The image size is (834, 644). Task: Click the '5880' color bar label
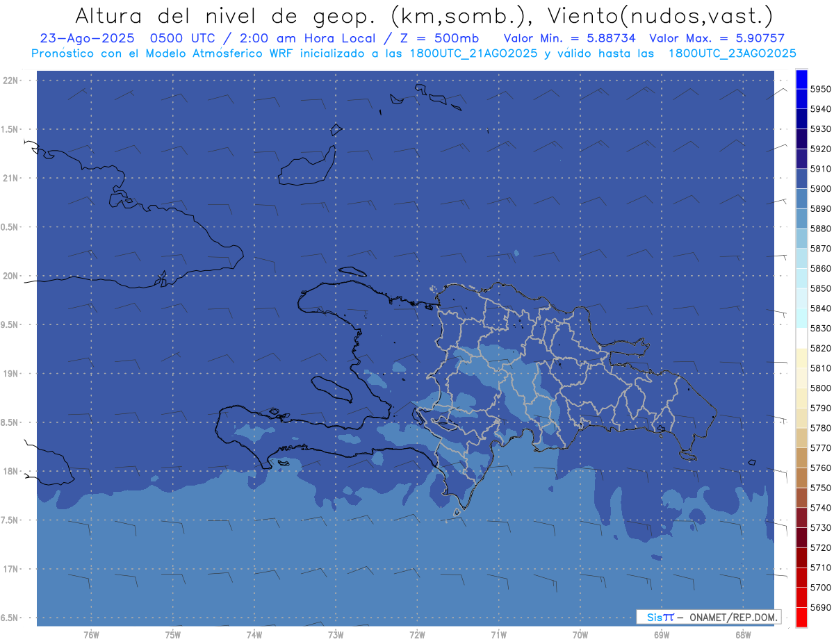coord(820,229)
